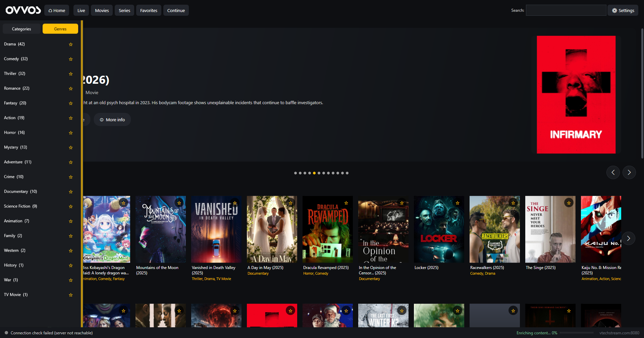Screen dimensions: 644x338
Task: Mark Romance genre as favorite
Action: pos(71,88)
